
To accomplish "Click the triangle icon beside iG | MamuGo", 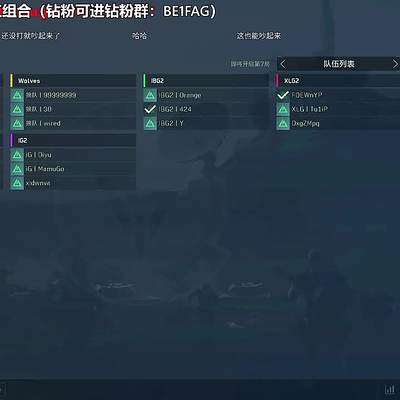I will (x=17, y=169).
